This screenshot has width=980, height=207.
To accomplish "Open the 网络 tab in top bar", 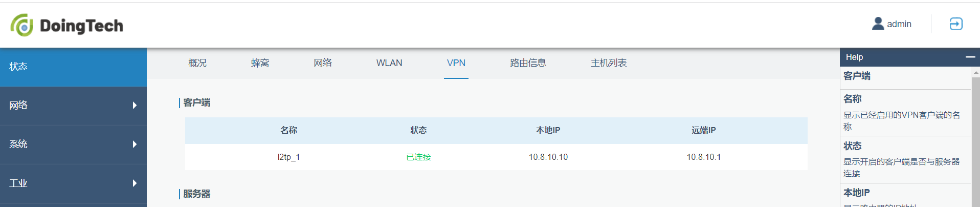I will pyautogui.click(x=323, y=63).
